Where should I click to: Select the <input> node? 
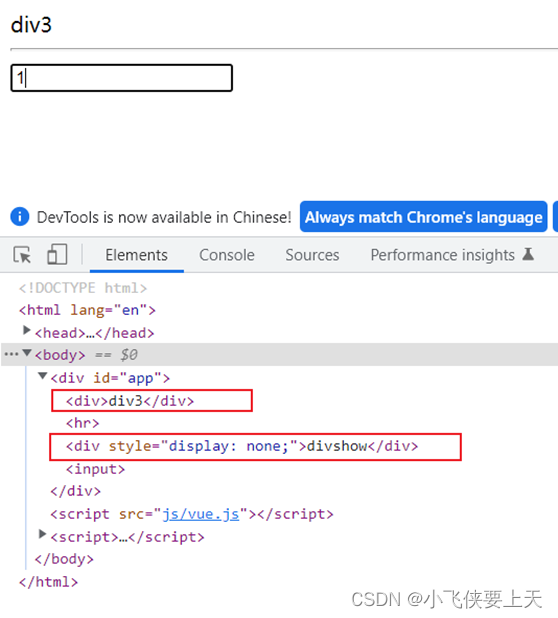click(x=95, y=469)
